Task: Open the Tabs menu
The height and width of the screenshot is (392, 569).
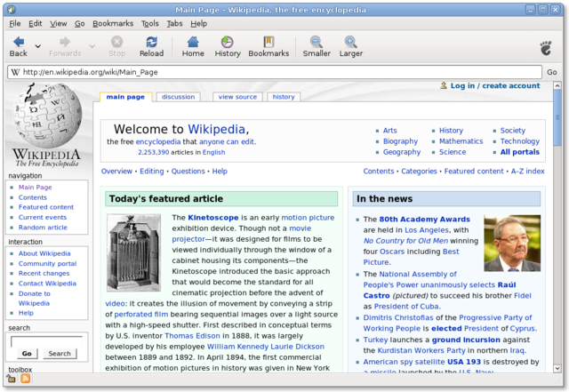Action: (x=174, y=24)
